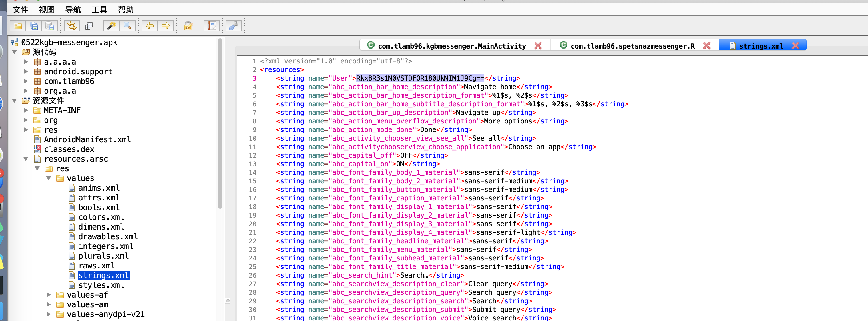Open class search with the magnifier icon
Viewport: 868px width, 321px height.
coord(128,26)
